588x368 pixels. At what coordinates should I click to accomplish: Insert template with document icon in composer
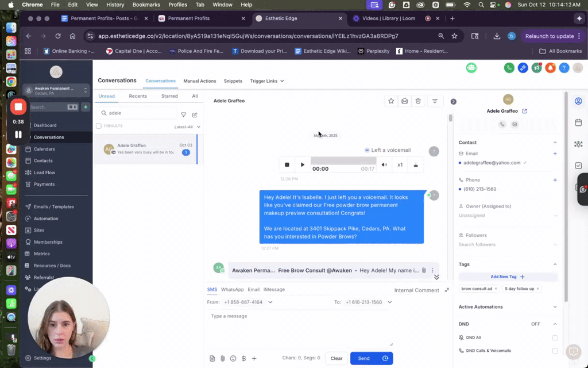coord(212,359)
